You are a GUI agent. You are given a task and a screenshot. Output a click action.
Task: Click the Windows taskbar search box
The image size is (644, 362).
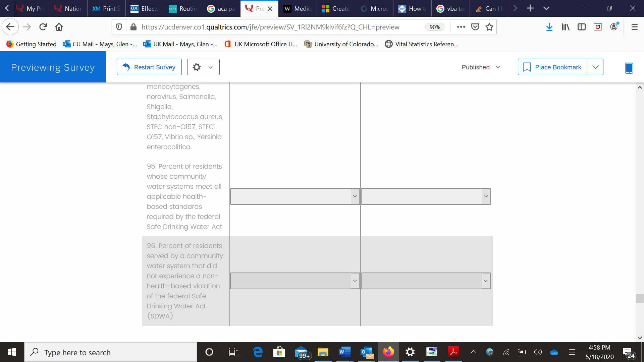[x=111, y=352]
